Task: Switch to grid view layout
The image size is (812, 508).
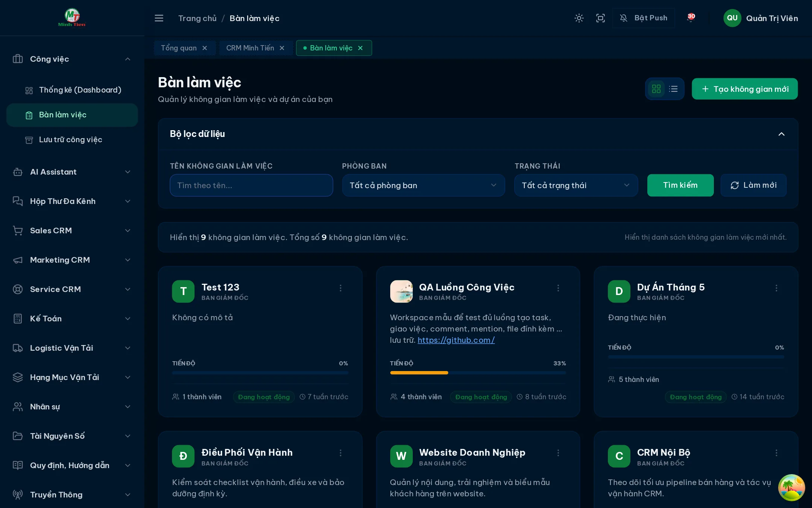Action: [x=656, y=89]
